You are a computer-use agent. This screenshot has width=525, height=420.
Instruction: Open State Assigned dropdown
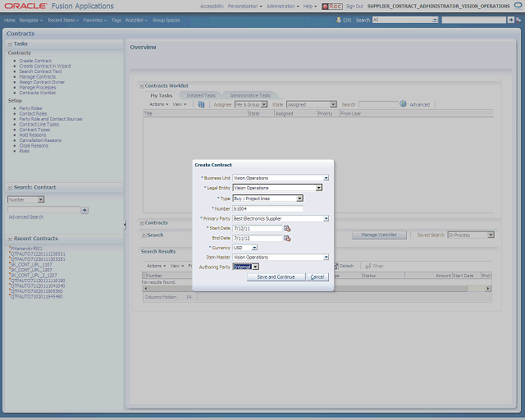pyautogui.click(x=333, y=104)
